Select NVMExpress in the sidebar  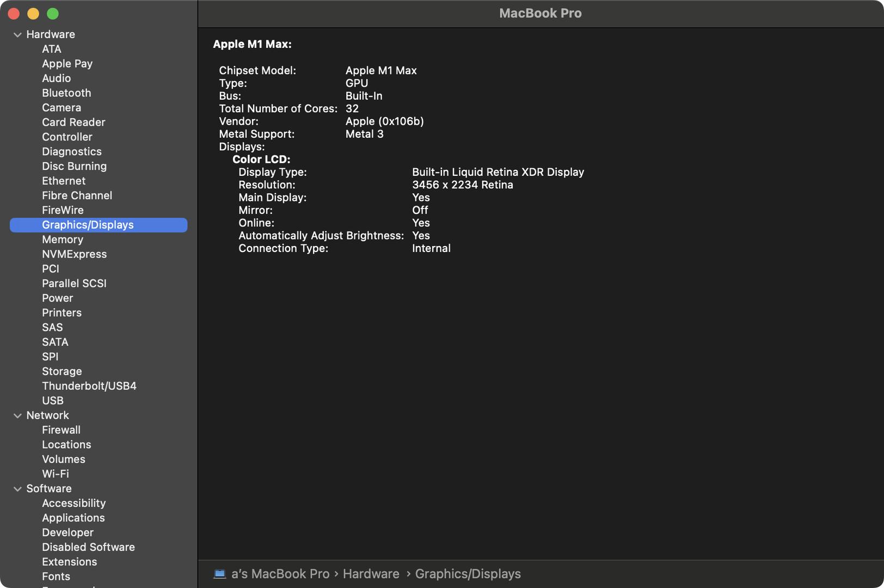click(x=75, y=254)
